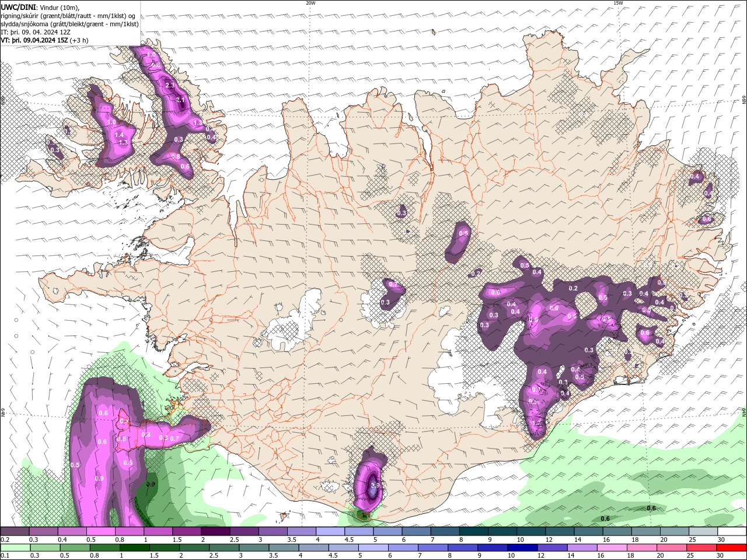Pick the darkest purple 2 swatch in the top legend row
Screen dimensions: 747x560
pos(215,531)
